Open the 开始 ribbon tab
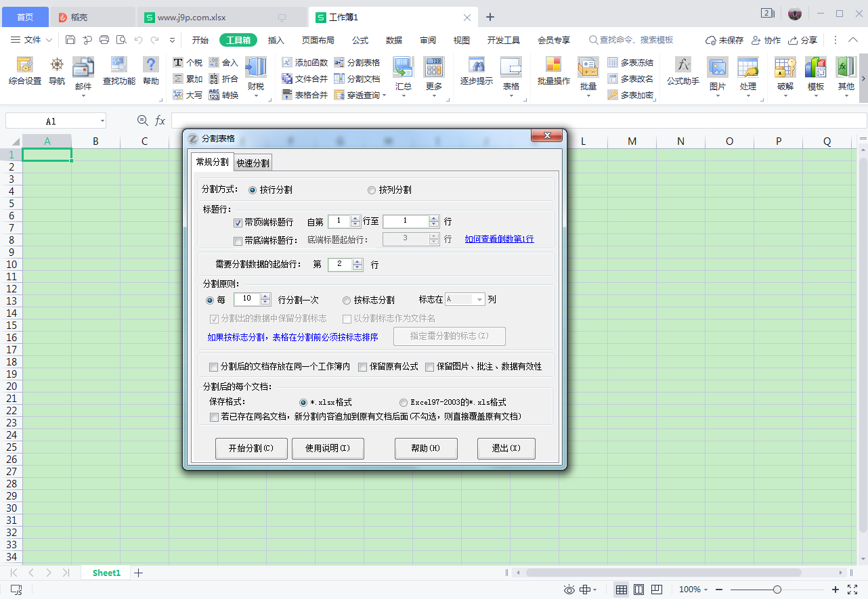Viewport: 868px width, 599px height. (200, 40)
